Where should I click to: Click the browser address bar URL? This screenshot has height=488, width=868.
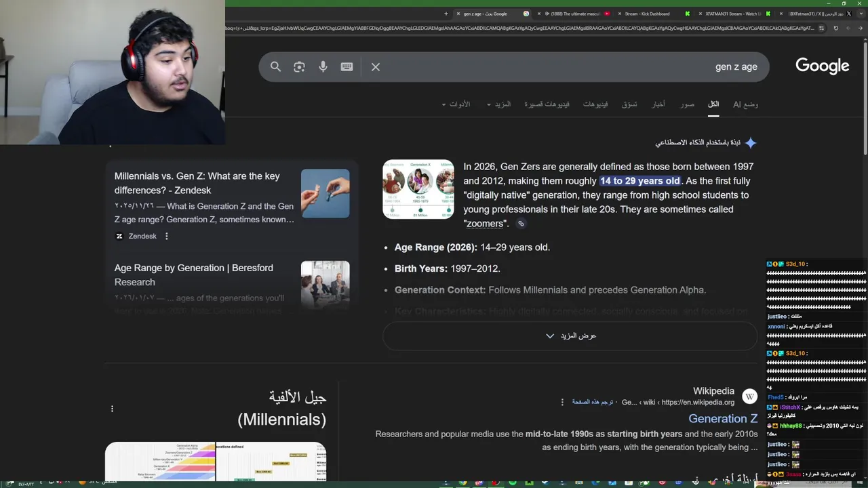coord(519,28)
